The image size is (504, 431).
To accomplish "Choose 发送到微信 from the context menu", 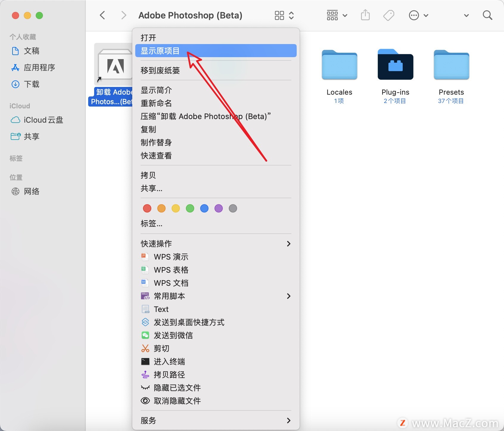I will pyautogui.click(x=173, y=335).
